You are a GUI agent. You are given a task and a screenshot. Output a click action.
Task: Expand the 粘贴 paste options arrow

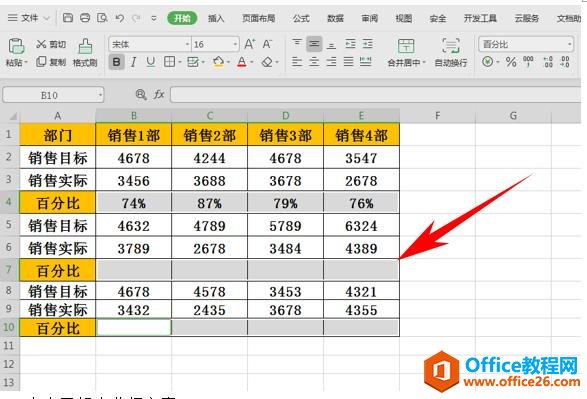point(26,63)
